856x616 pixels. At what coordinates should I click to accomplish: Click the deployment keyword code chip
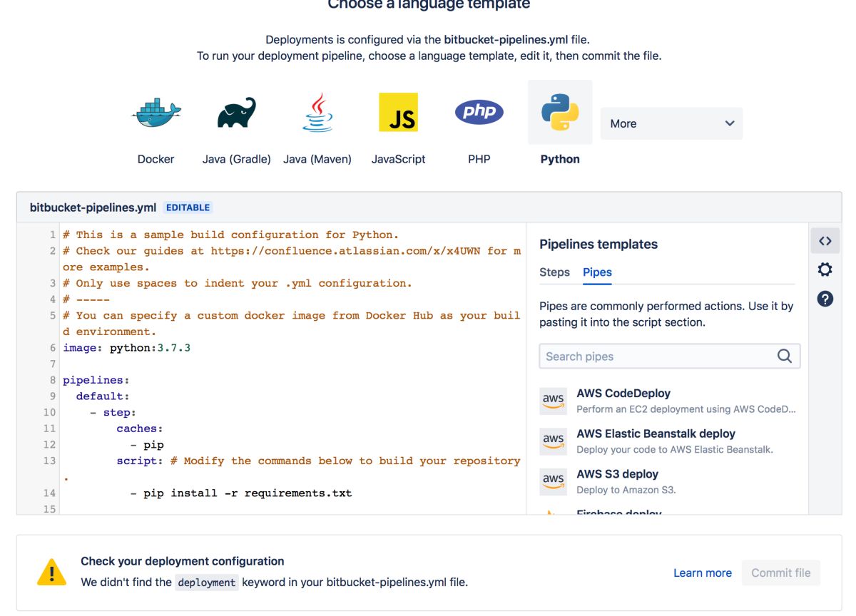coord(207,582)
